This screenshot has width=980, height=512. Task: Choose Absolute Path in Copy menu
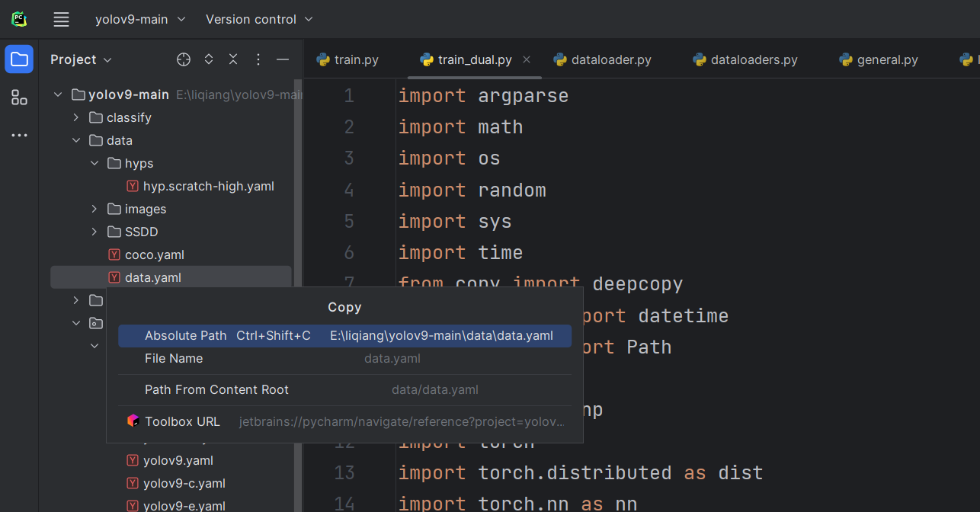tap(344, 336)
